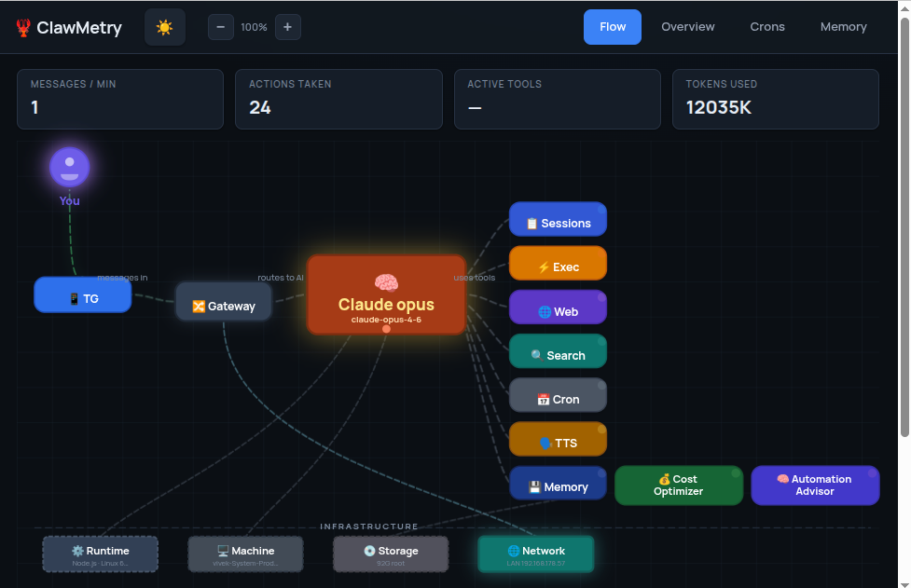Screen dimensions: 911x588
Task: Click the phone icon on the TG node
Action: pos(74,297)
